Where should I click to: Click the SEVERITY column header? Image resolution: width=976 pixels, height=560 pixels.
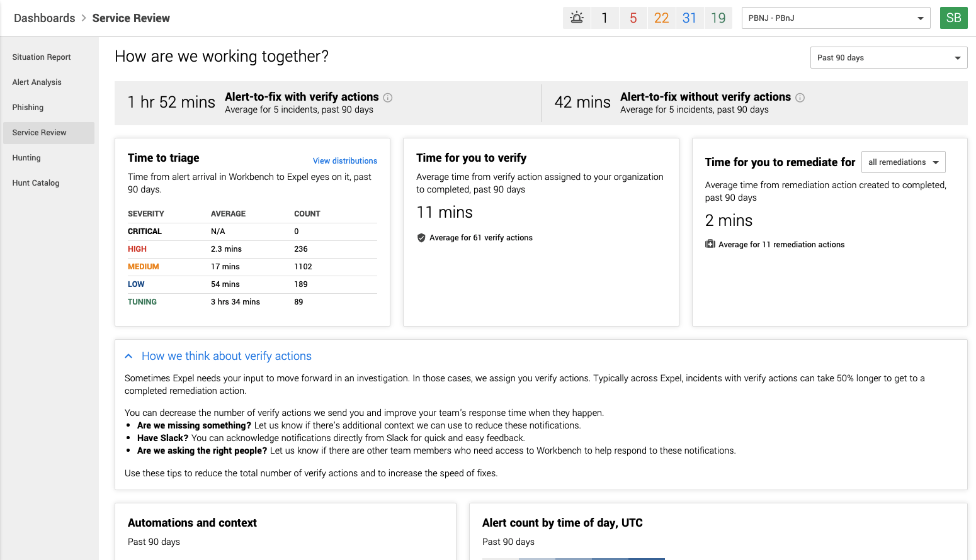[146, 214]
